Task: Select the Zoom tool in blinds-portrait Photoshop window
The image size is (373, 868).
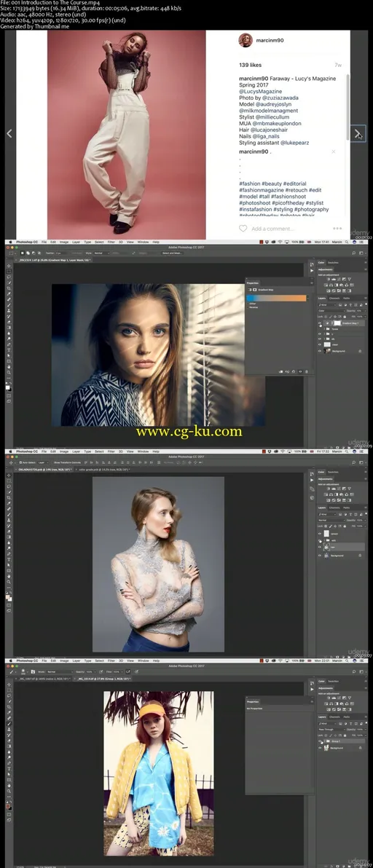Action: tap(9, 373)
